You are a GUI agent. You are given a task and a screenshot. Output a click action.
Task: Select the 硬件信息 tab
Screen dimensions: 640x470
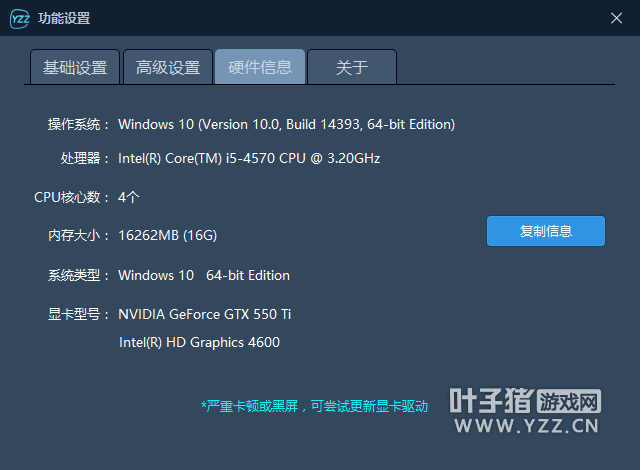[260, 67]
